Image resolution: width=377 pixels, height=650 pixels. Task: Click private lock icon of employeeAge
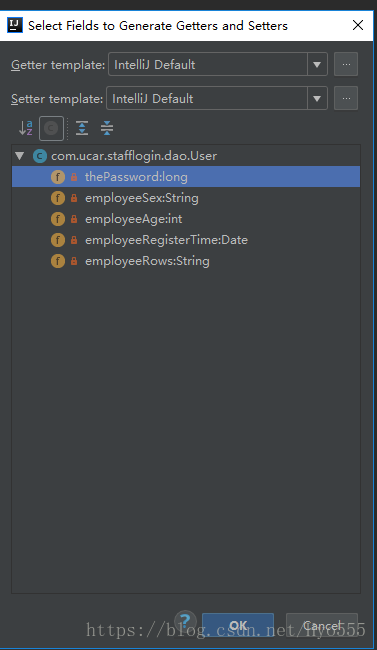(x=74, y=219)
